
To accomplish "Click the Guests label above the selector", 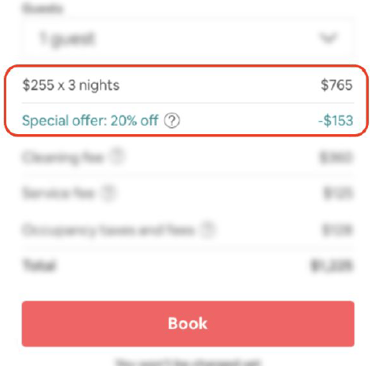I will [x=42, y=9].
